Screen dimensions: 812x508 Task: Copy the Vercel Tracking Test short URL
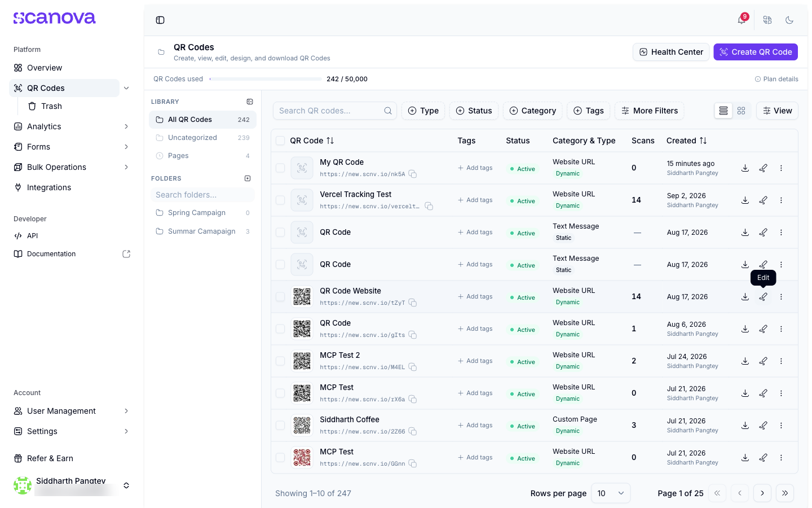429,206
